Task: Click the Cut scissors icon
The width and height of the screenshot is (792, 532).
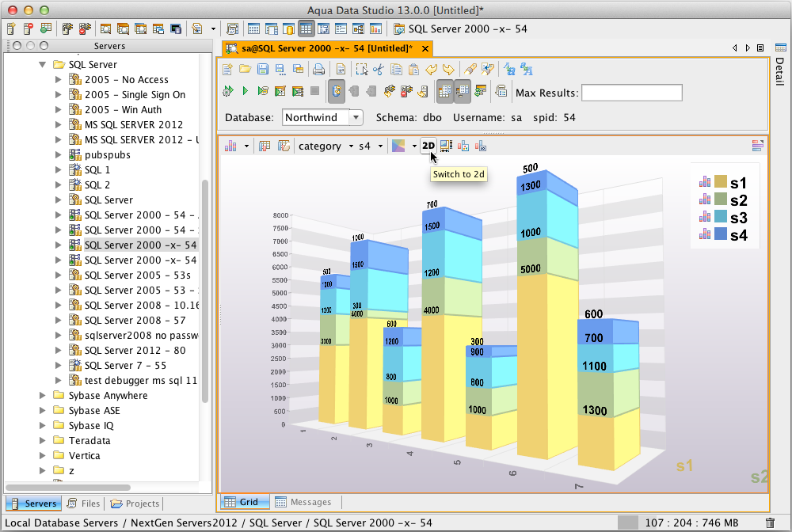Action: [x=378, y=70]
